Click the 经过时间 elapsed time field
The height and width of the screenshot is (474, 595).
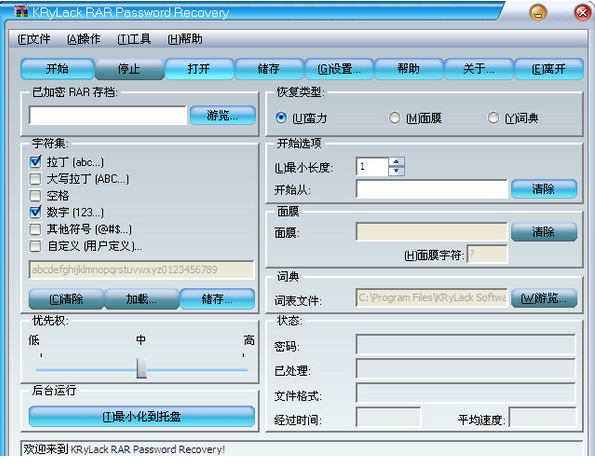388,417
